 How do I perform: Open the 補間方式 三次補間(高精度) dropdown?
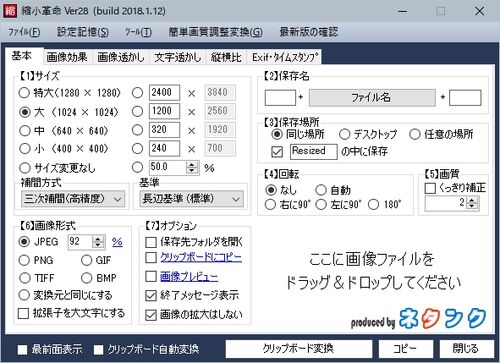click(73, 199)
